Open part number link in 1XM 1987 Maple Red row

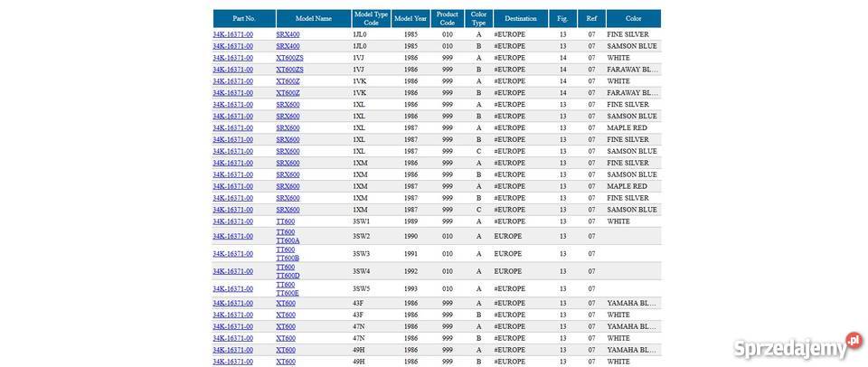(x=233, y=186)
